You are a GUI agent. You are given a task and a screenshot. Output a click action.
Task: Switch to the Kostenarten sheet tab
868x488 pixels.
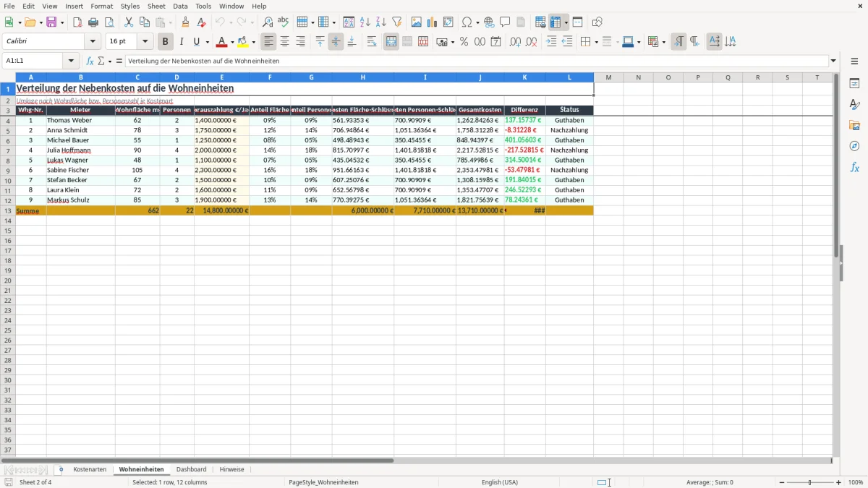tap(90, 469)
